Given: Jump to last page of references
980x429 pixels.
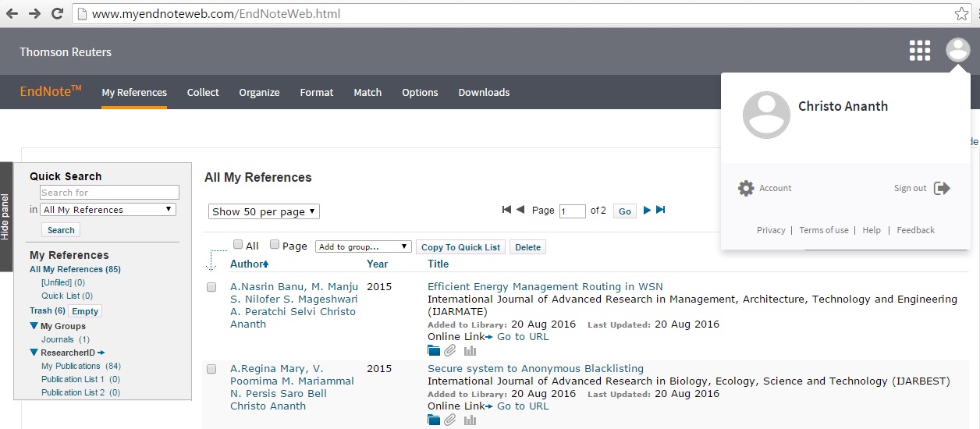Looking at the screenshot, I should point(661,210).
